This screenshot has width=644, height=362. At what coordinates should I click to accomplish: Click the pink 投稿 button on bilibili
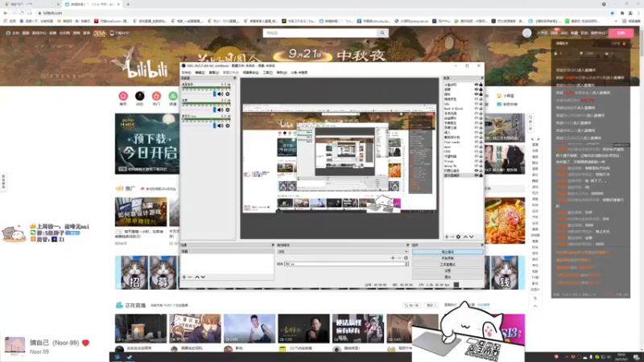click(621, 33)
